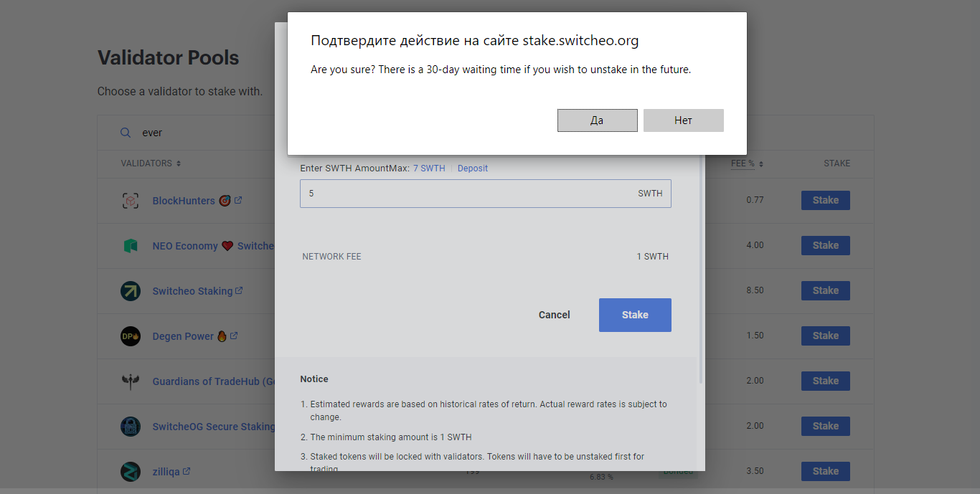Click the search magnifier icon
Screen dimensions: 980x494
click(126, 133)
